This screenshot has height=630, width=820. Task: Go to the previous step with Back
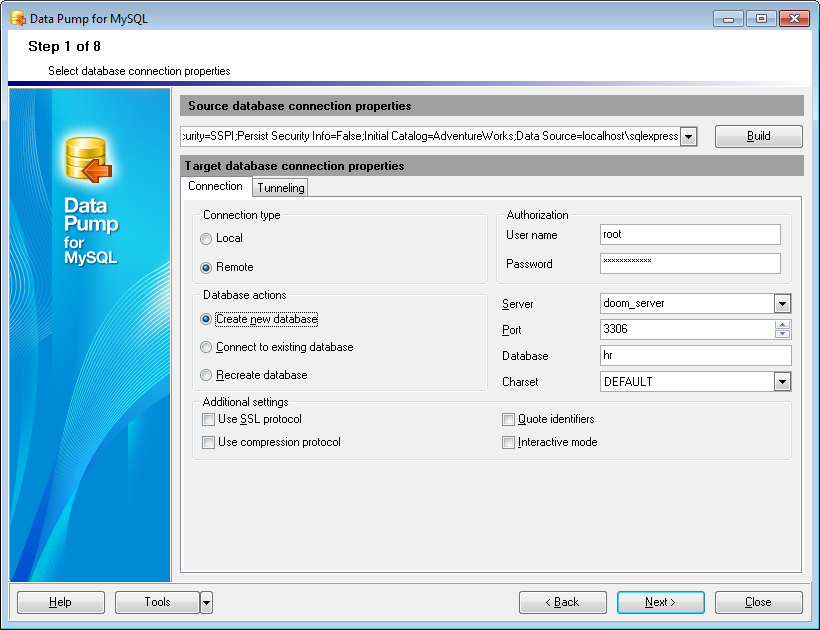tap(563, 602)
